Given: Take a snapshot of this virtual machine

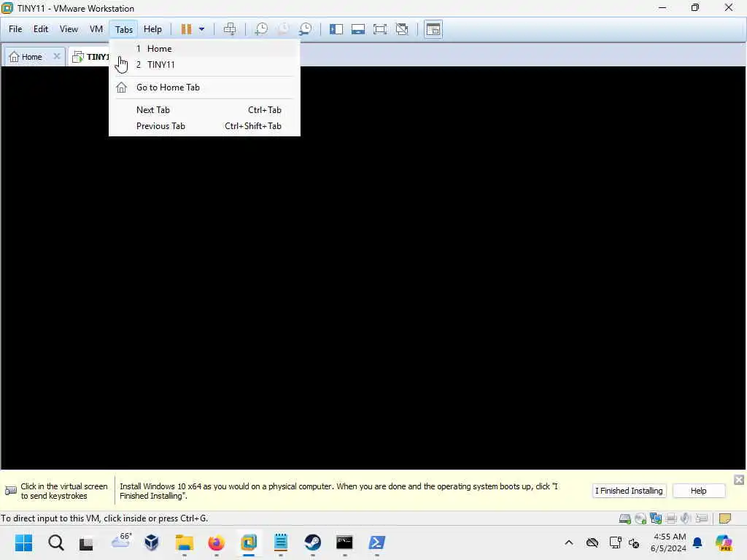Looking at the screenshot, I should [261, 29].
